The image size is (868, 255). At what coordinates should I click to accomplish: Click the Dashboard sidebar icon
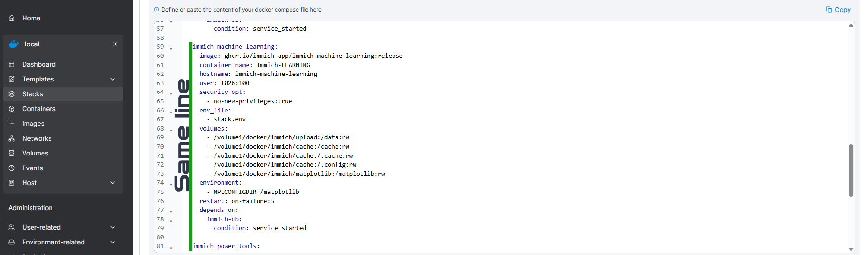tap(12, 64)
